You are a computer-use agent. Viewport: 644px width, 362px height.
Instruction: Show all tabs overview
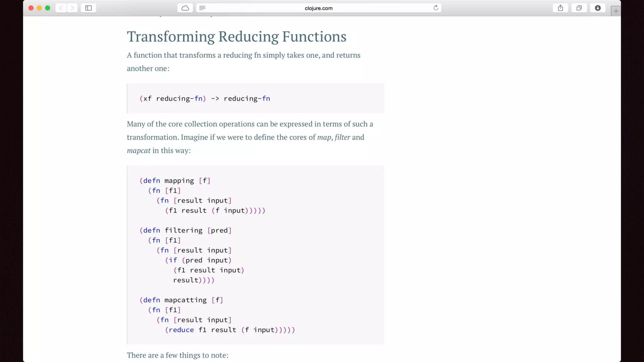tap(579, 8)
